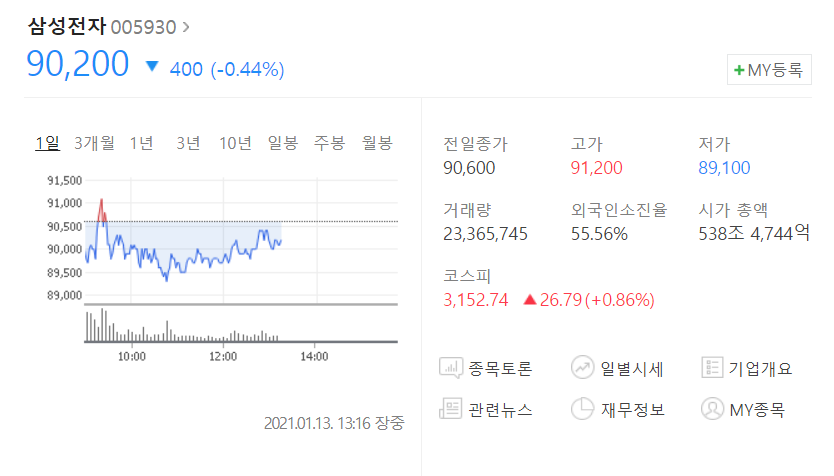Viewport: 834px width, 476px height.
Task: Open the 재무정보 pie chart icon
Action: coord(582,408)
